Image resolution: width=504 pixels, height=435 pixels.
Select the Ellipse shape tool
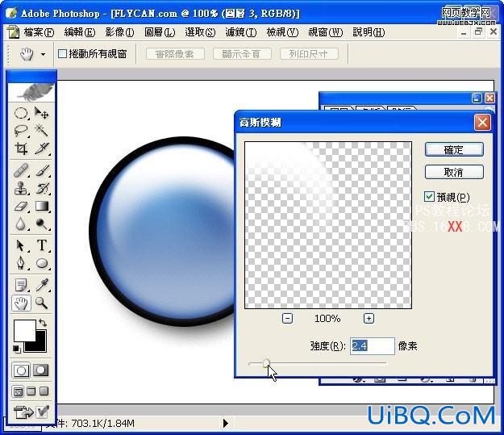pyautogui.click(x=41, y=263)
